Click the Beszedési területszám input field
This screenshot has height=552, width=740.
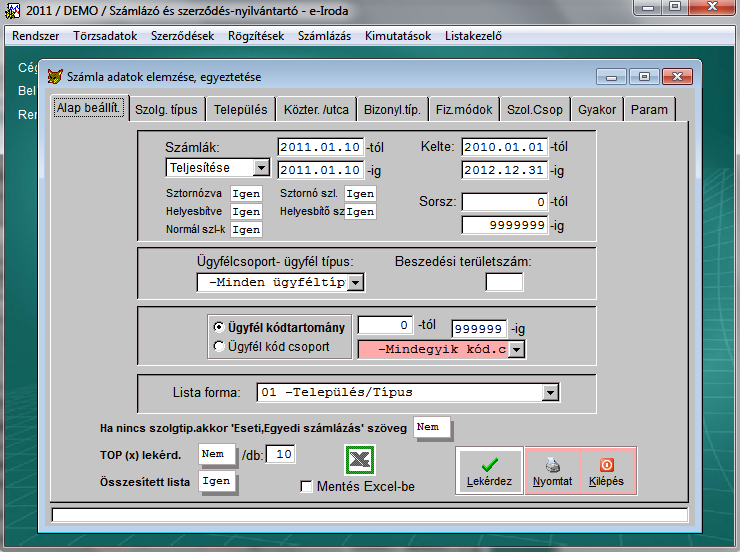tap(504, 282)
